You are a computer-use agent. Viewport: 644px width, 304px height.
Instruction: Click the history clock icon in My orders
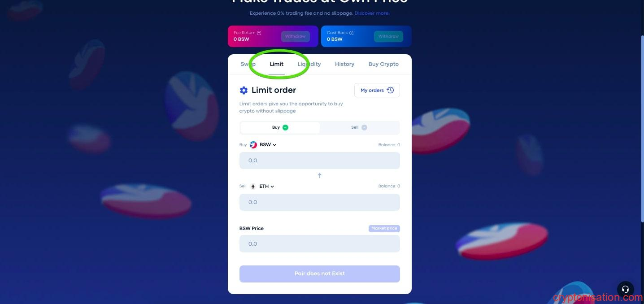pos(390,90)
